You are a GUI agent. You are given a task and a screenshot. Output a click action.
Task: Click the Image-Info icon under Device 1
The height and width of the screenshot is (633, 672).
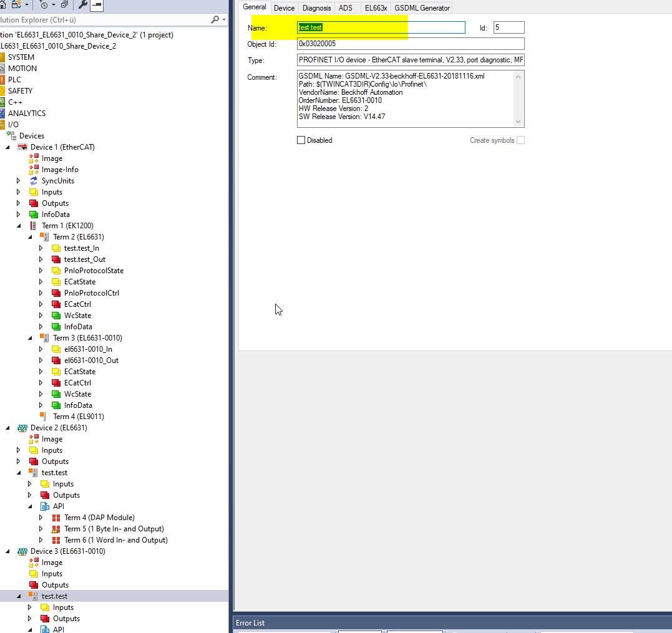[34, 170]
